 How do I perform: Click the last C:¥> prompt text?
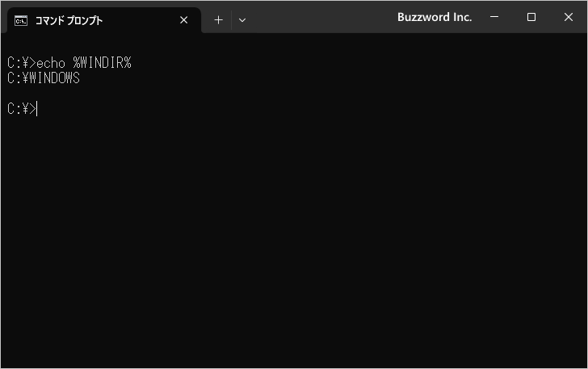[21, 109]
